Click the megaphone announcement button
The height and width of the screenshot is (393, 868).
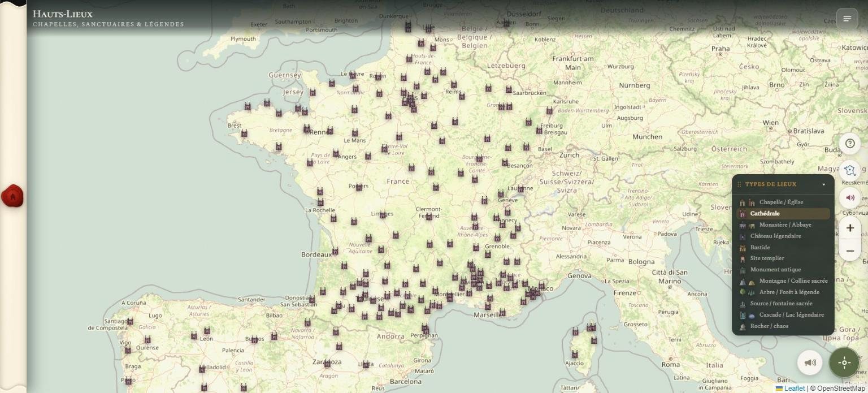tap(810, 362)
